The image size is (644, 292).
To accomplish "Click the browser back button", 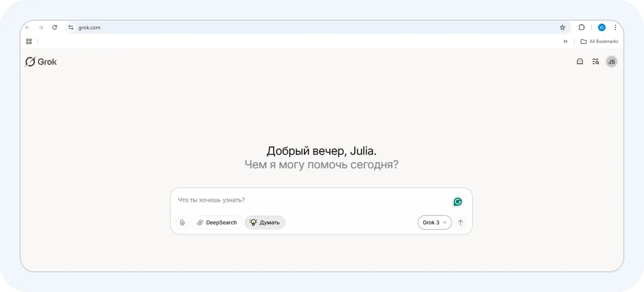I will [x=27, y=27].
